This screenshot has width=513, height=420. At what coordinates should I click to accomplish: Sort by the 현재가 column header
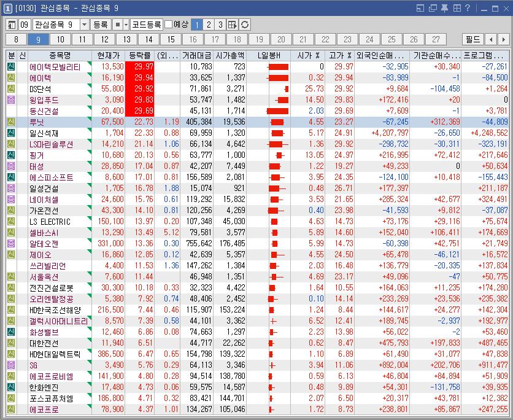[109, 56]
